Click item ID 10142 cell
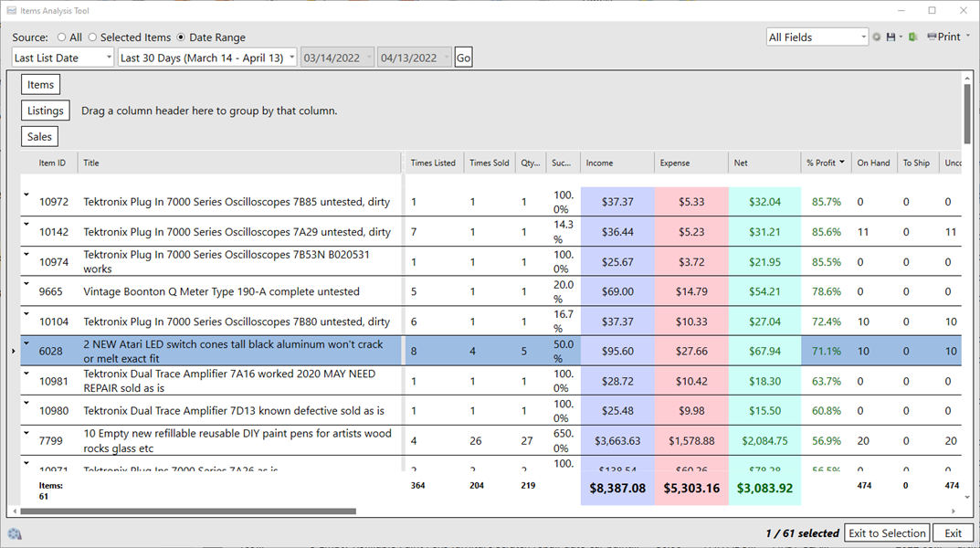980x548 pixels. [54, 232]
